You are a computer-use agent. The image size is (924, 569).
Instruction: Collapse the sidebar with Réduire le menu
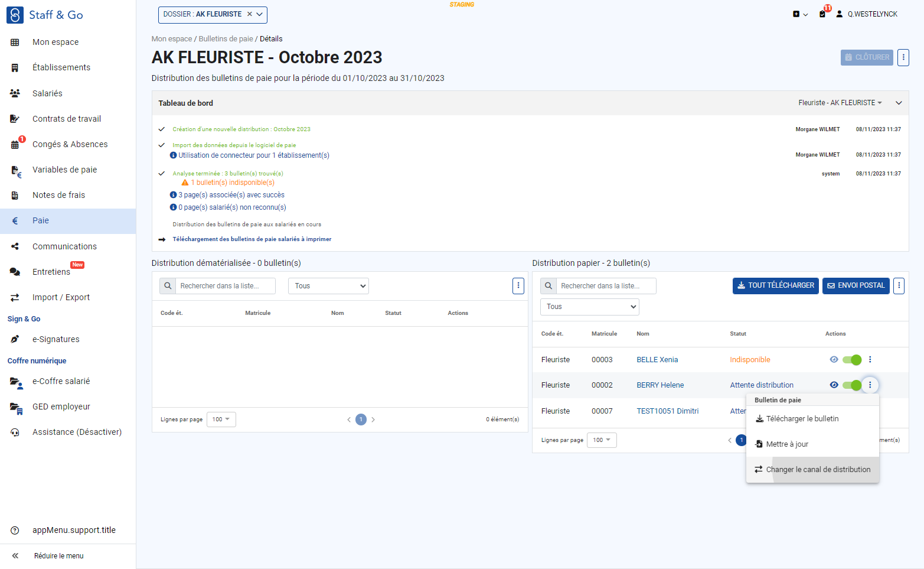(58, 556)
